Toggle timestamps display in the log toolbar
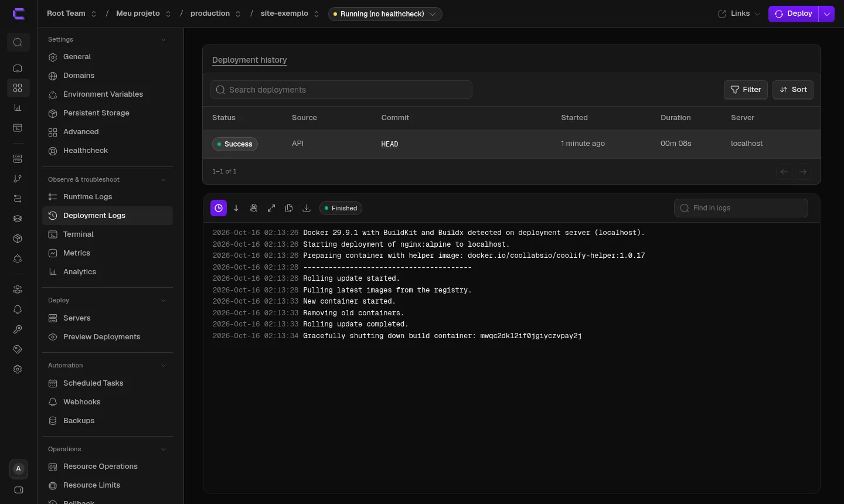 (219, 208)
